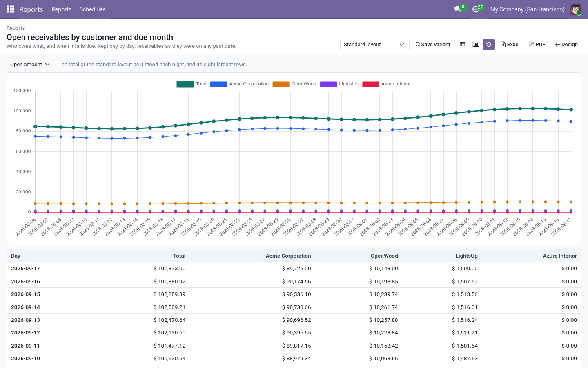Select the 2026-09-12 day row
588x368 pixels.
tap(294, 333)
